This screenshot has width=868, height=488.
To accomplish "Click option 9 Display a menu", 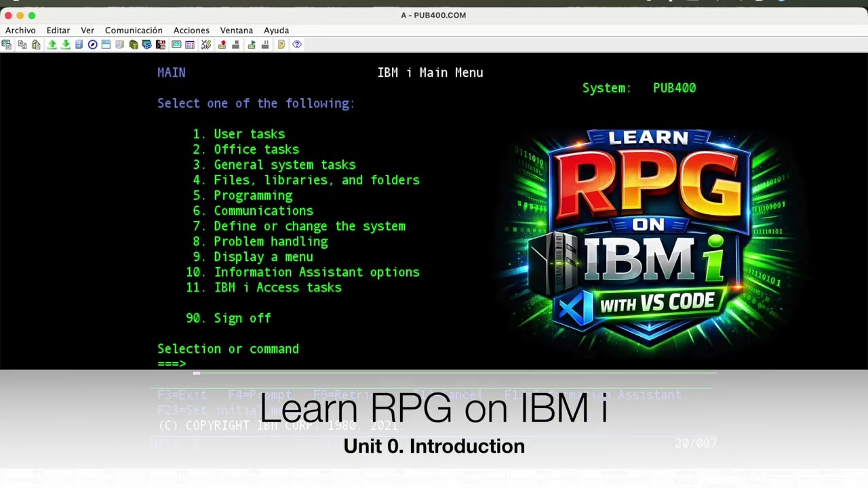I will tap(253, 257).
